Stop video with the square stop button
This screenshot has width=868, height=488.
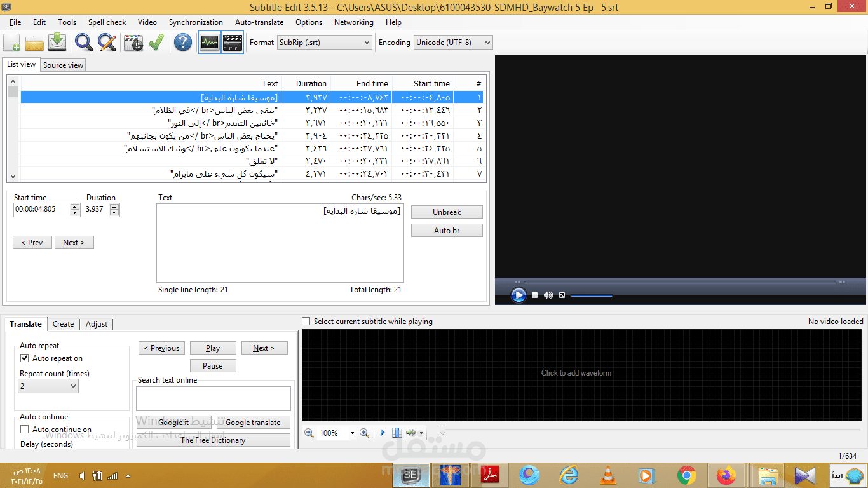point(535,295)
